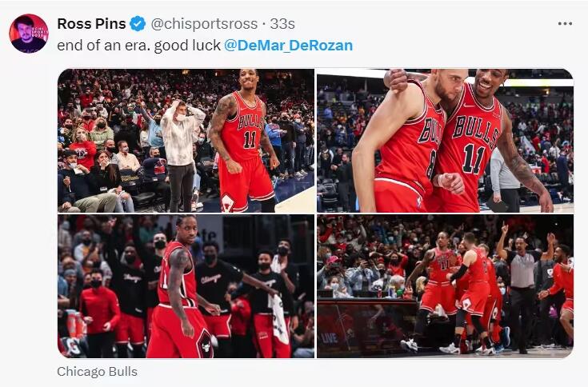Click the fan in white hoodie holding head
Image resolution: width=588 pixels, height=387 pixels.
[x=182, y=155]
